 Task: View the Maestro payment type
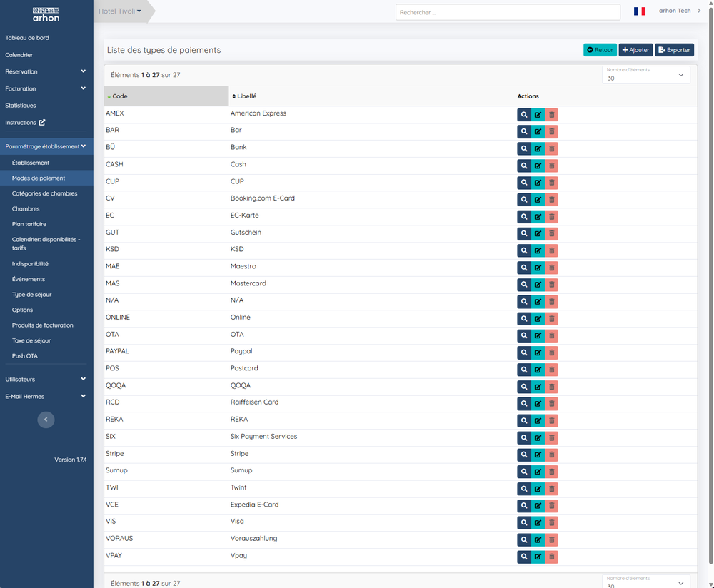tap(524, 268)
